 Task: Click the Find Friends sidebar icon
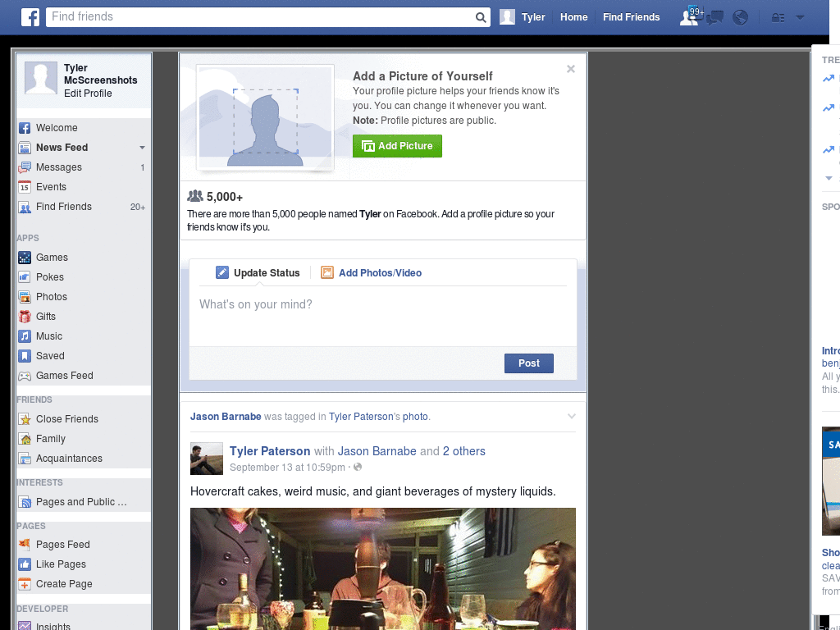tap(25, 207)
